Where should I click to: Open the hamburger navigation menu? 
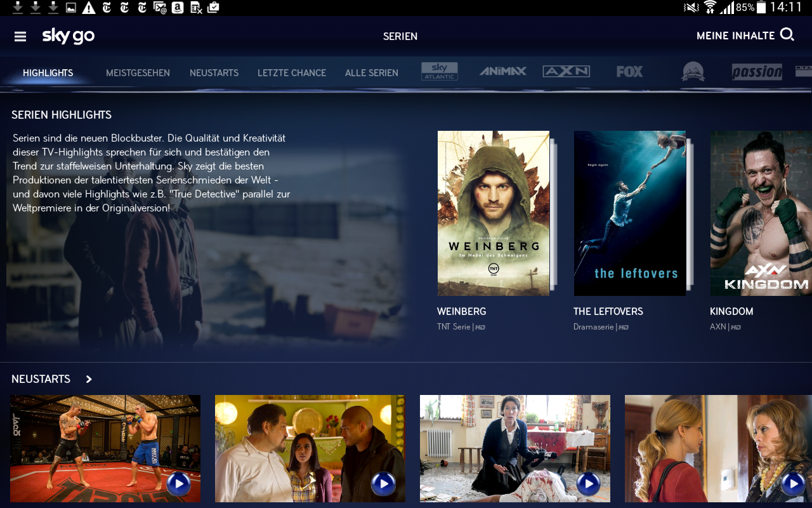(x=20, y=37)
